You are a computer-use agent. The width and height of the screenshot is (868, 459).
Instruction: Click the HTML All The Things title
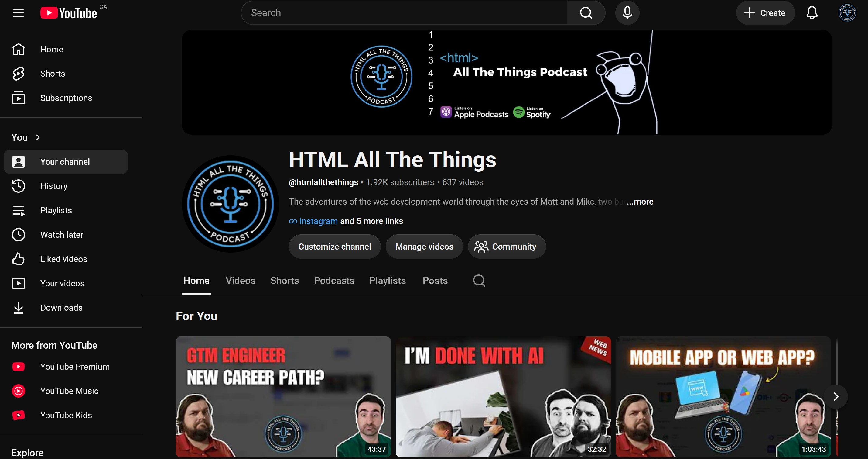coord(393,160)
